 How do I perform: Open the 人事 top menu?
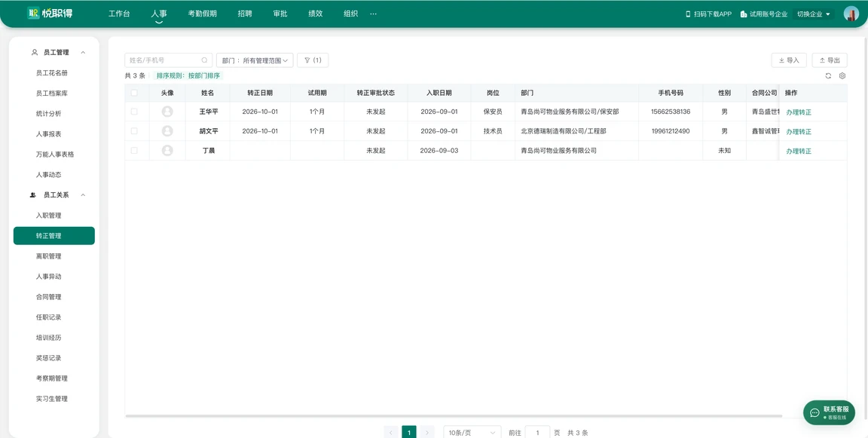(159, 14)
